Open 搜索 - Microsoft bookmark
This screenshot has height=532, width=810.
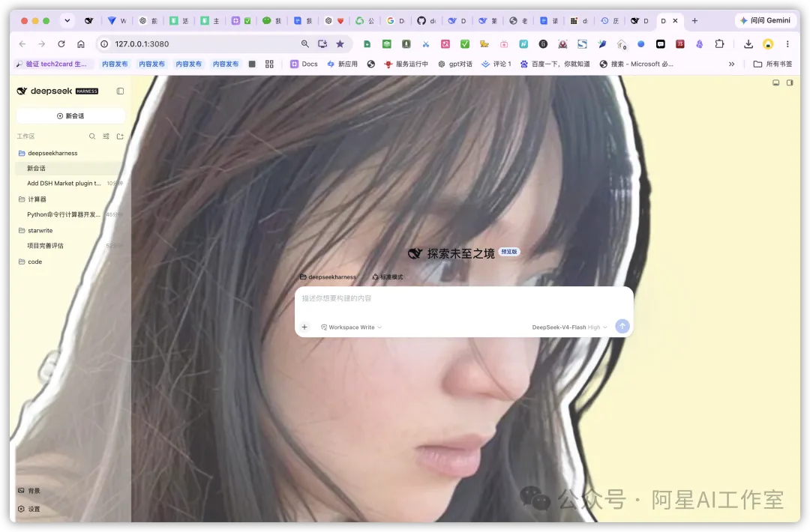click(x=637, y=64)
